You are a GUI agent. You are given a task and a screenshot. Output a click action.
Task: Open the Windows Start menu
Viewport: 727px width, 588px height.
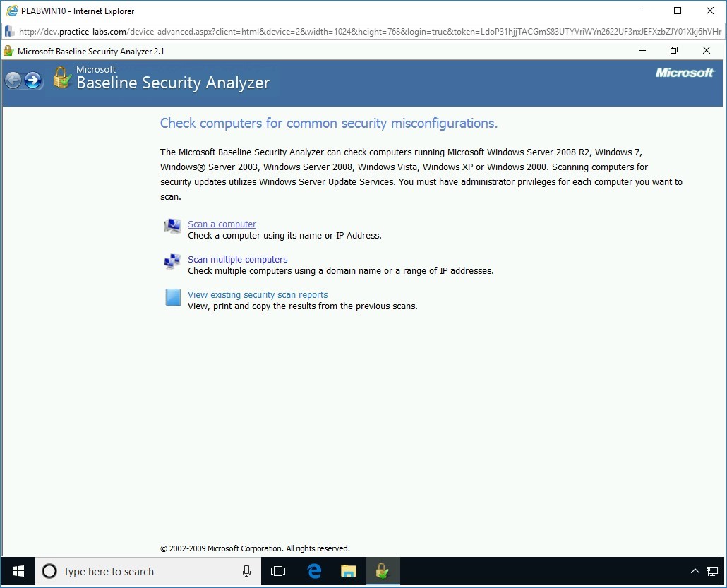[18, 571]
